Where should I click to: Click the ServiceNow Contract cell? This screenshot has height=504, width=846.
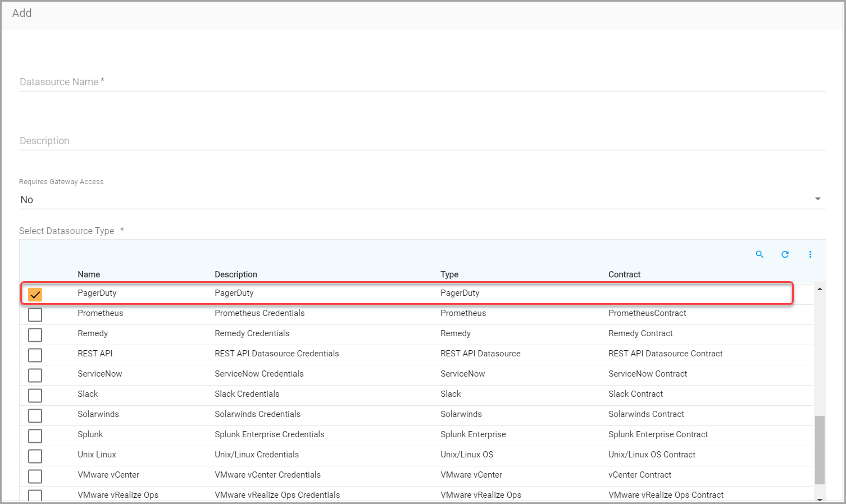(x=648, y=374)
